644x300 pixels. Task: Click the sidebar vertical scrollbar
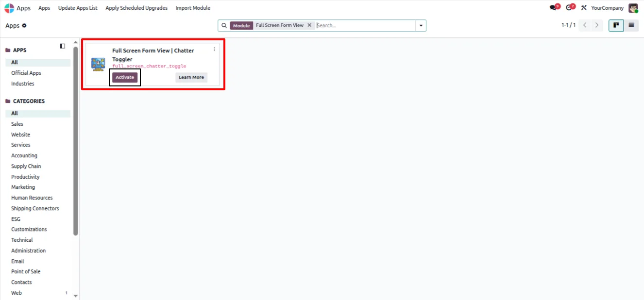(75, 141)
